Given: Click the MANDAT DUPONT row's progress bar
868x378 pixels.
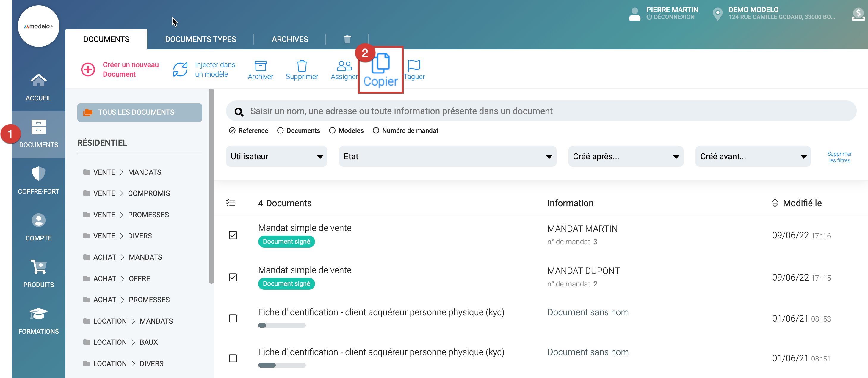Looking at the screenshot, I should pos(286,283).
